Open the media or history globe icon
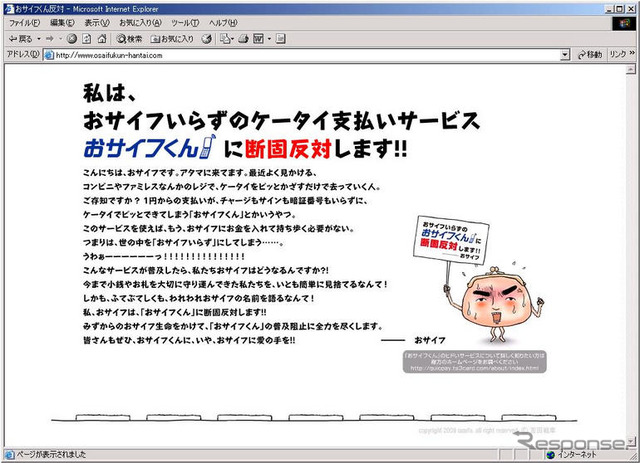Image resolution: width=640 pixels, height=463 pixels. click(x=207, y=39)
